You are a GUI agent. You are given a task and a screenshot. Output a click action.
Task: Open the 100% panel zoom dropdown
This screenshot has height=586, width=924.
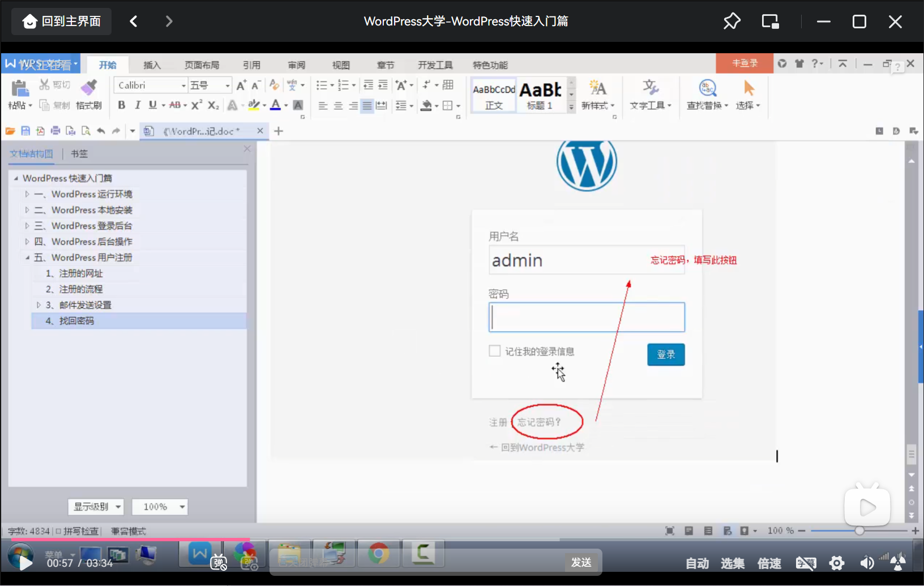click(160, 507)
